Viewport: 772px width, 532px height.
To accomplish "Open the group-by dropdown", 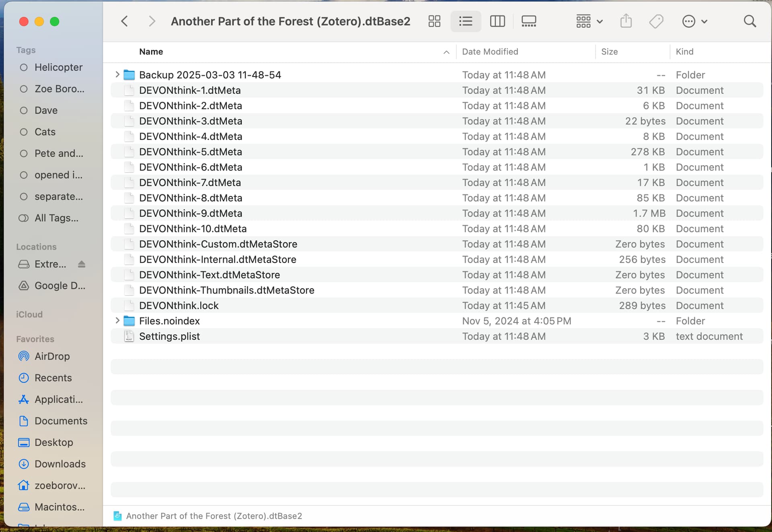I will pyautogui.click(x=589, y=21).
